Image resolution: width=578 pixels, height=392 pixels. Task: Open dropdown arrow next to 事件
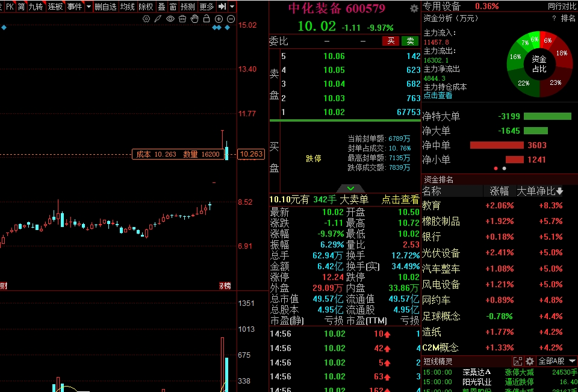(89, 6)
